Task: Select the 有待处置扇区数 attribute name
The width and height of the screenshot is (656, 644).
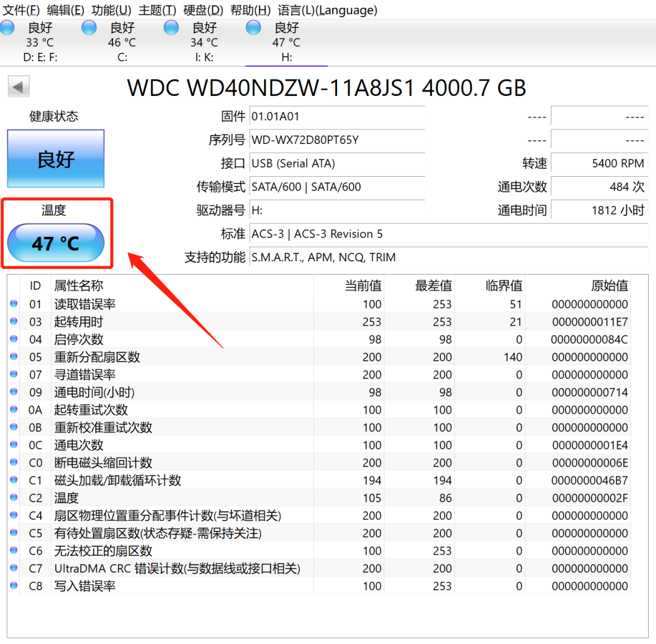Action: pos(157,533)
